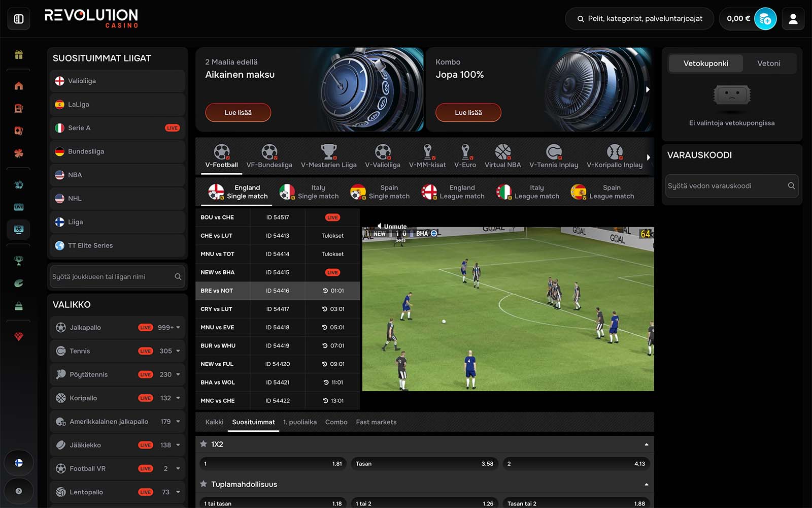Image resolution: width=812 pixels, height=508 pixels.
Task: Collapse the 1X2 market section
Action: tap(646, 444)
